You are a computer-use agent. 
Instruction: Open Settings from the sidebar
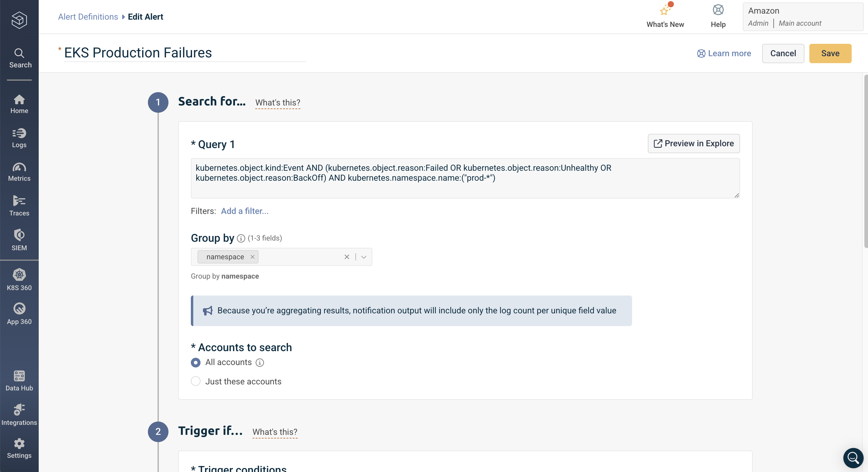click(19, 448)
